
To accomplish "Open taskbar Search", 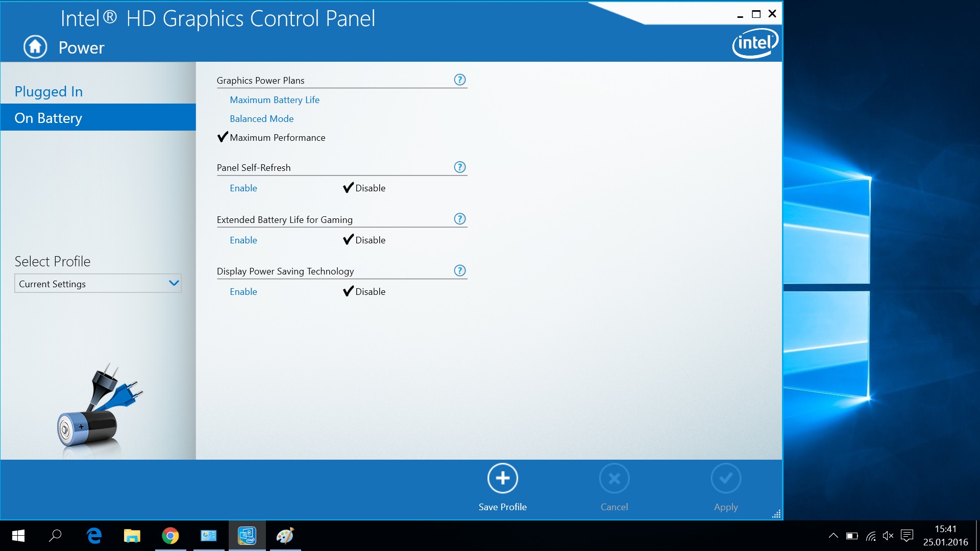I will (55, 536).
